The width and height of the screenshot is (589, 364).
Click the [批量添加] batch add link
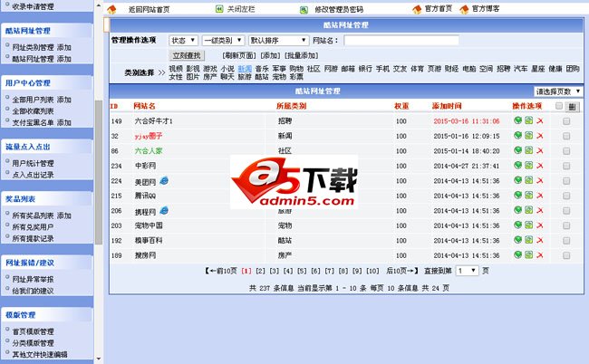(301, 55)
